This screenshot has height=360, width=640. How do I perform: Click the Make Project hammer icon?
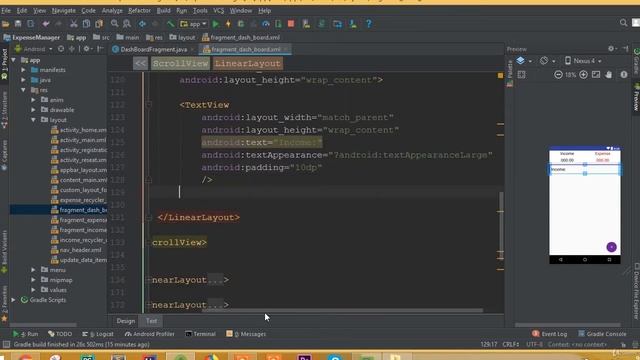coord(171,24)
